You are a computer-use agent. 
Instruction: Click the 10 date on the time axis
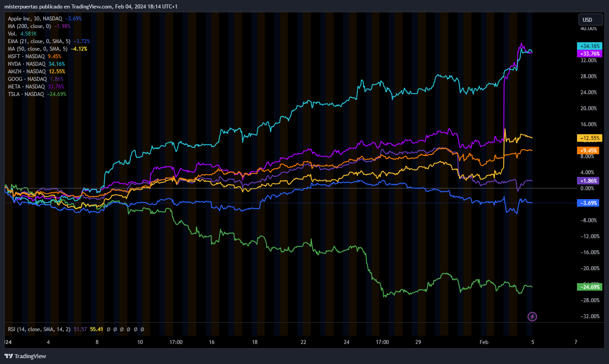[140, 342]
